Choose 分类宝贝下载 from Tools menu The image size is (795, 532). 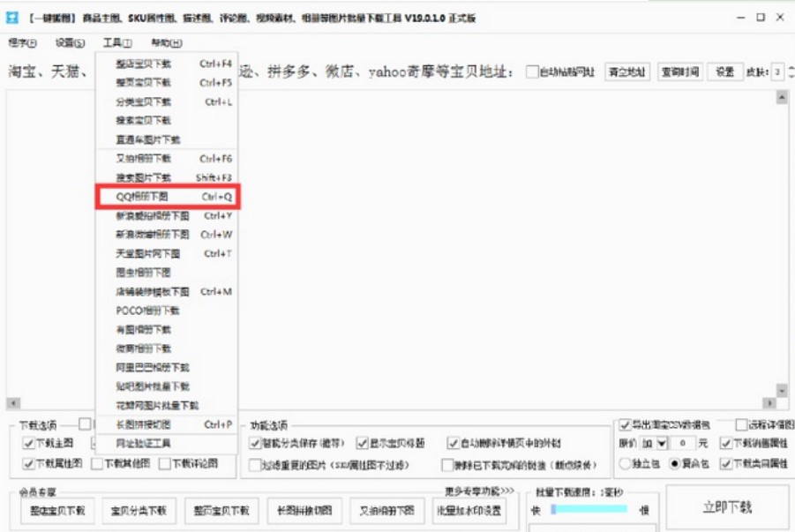tap(167, 101)
